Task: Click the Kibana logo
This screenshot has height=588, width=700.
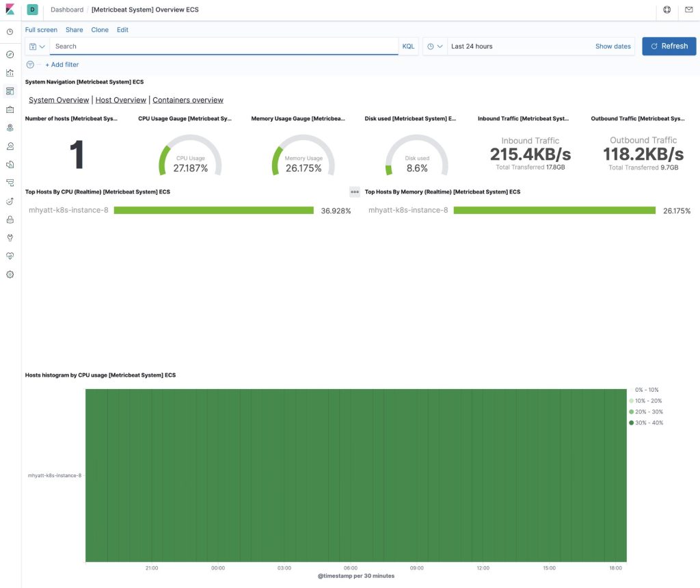Action: coord(10,10)
